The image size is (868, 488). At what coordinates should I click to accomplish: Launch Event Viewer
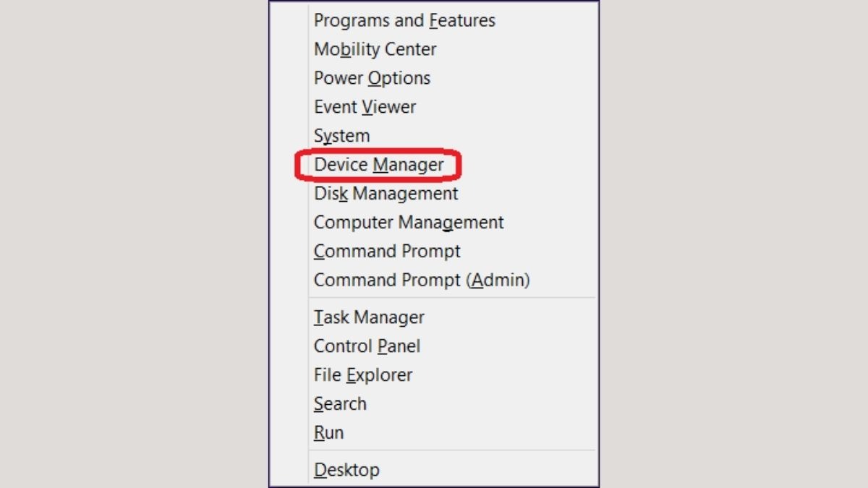pos(365,107)
